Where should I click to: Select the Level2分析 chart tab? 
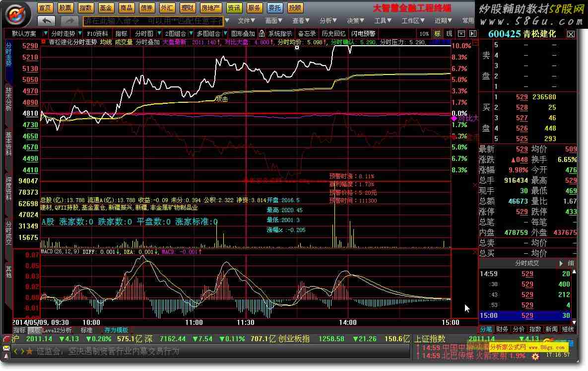pos(57,330)
